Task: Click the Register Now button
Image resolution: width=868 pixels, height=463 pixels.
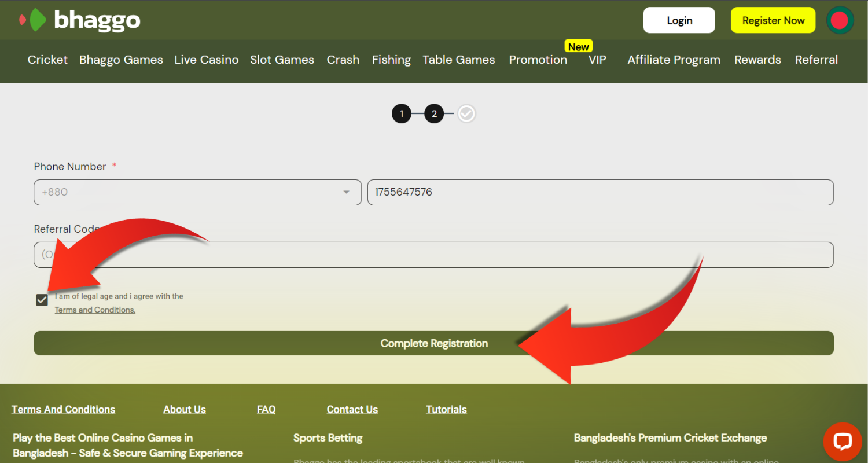Action: coord(773,20)
